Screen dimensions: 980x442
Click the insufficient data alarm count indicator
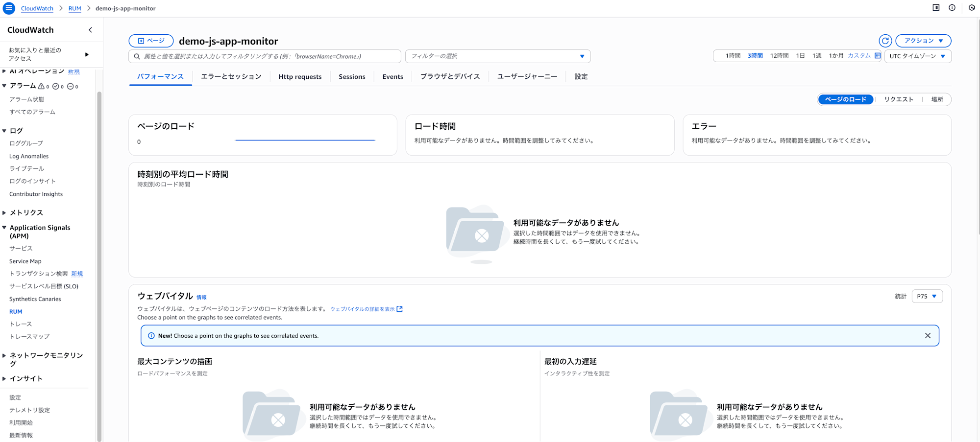(x=73, y=86)
